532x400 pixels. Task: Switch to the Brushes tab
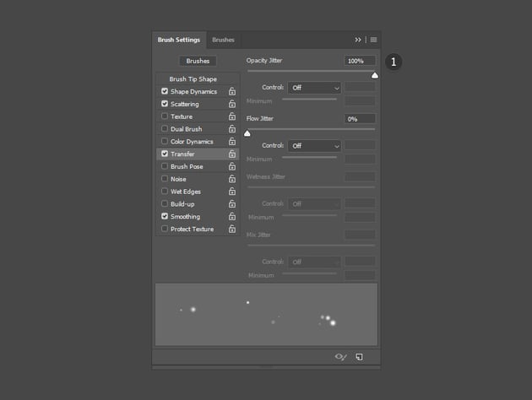223,40
